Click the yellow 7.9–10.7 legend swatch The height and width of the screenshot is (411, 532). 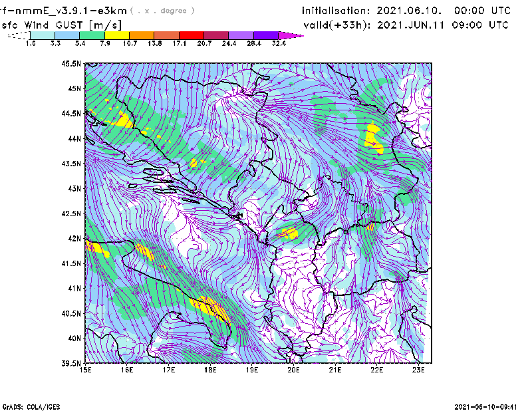(117, 35)
